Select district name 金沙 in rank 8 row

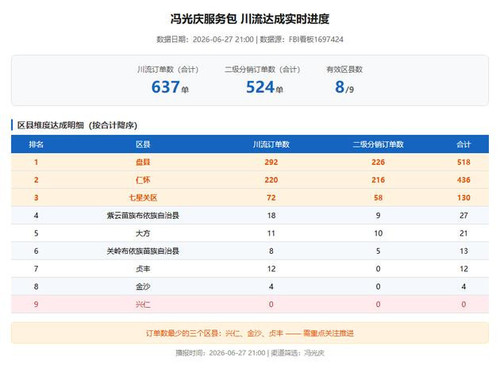143,286
